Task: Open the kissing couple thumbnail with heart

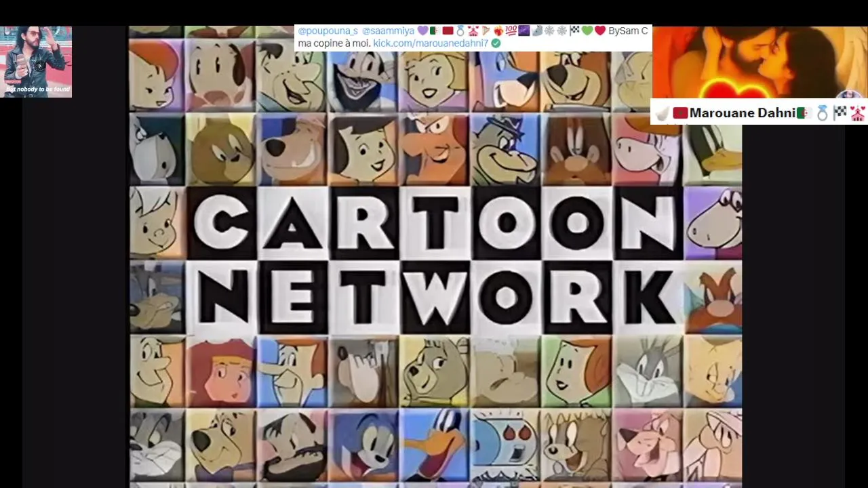Action: point(759,62)
